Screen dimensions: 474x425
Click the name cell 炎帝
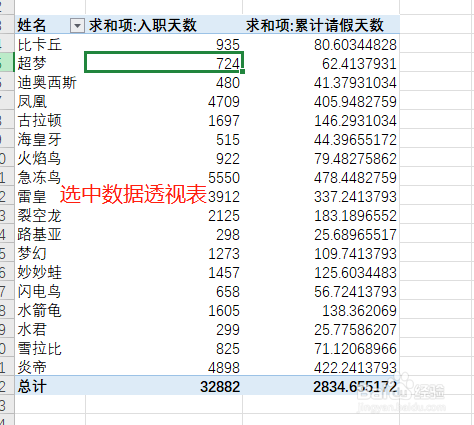(50, 367)
